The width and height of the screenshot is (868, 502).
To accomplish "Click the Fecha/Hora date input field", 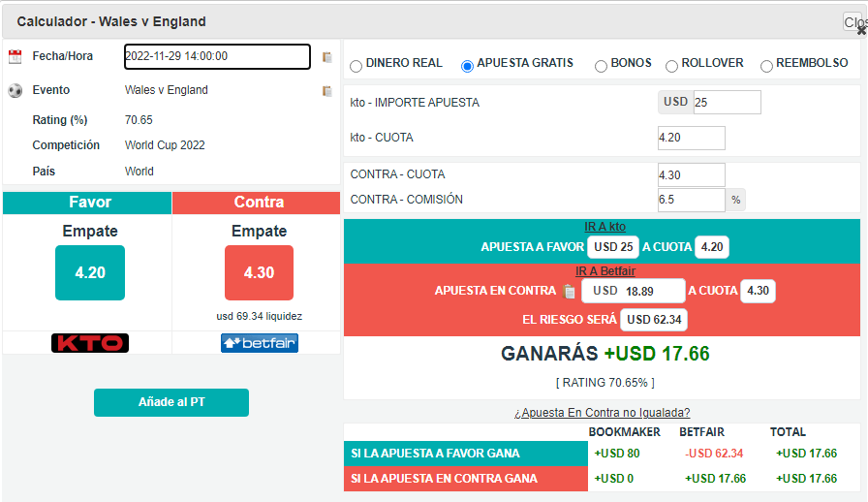I will (217, 56).
